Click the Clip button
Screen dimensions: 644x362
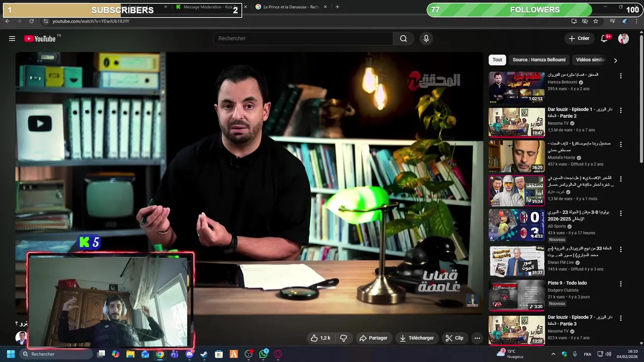coord(454,338)
